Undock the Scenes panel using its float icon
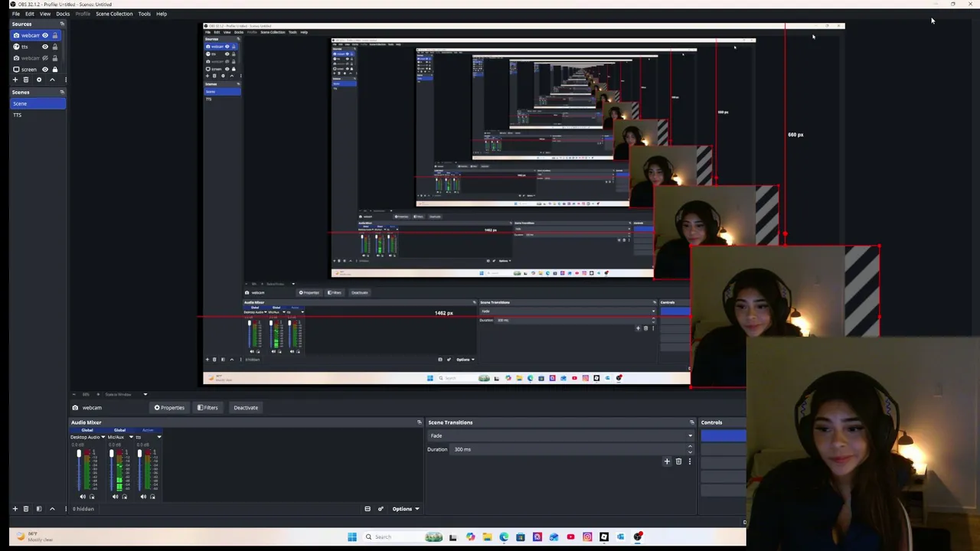The height and width of the screenshot is (551, 980). tap(62, 92)
